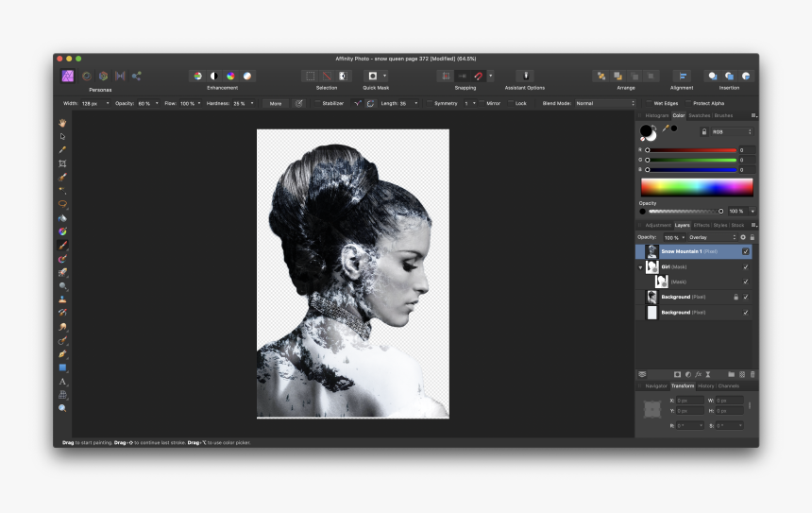This screenshot has height=513, width=812.
Task: Enable the Mirror checkbox
Action: pyautogui.click(x=482, y=103)
